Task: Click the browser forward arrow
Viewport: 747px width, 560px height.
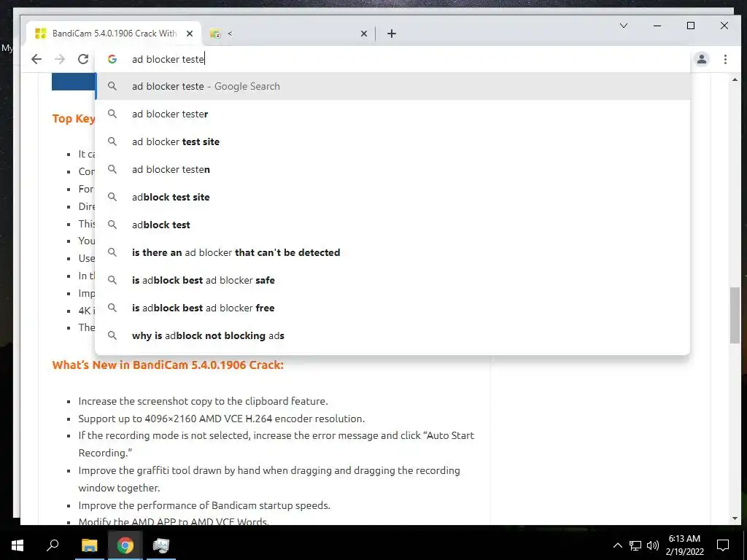Action: pyautogui.click(x=60, y=59)
